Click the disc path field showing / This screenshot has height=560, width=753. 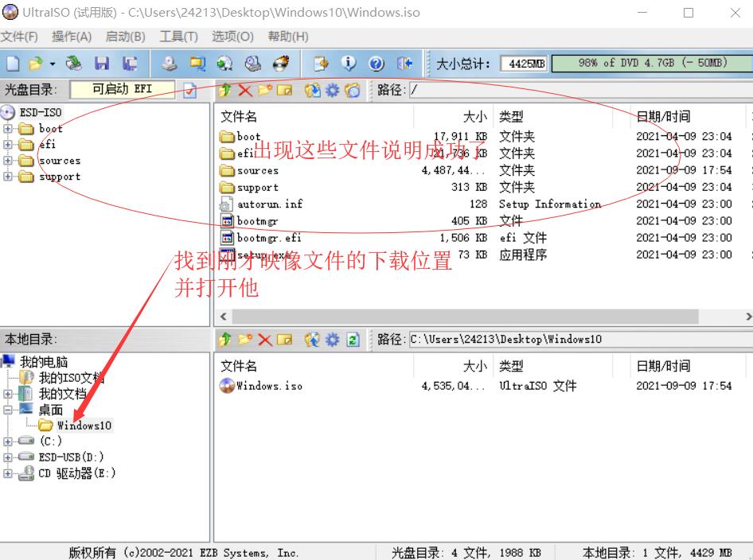[x=581, y=90]
